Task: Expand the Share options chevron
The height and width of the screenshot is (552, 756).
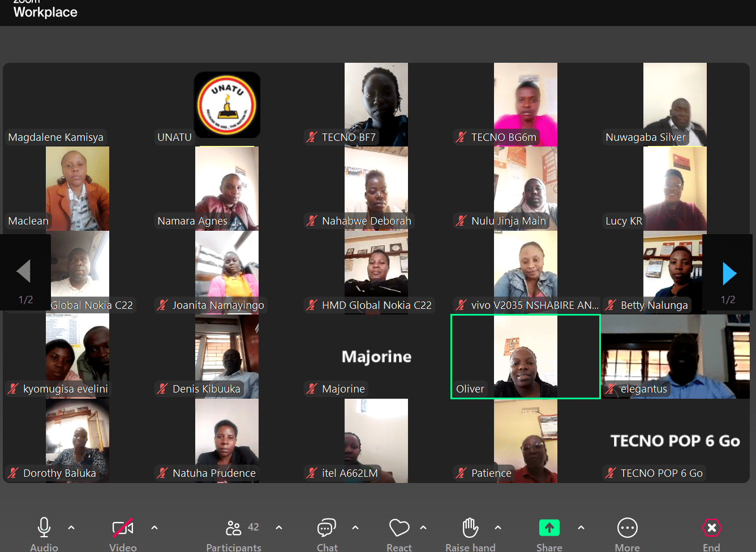Action: click(x=581, y=528)
